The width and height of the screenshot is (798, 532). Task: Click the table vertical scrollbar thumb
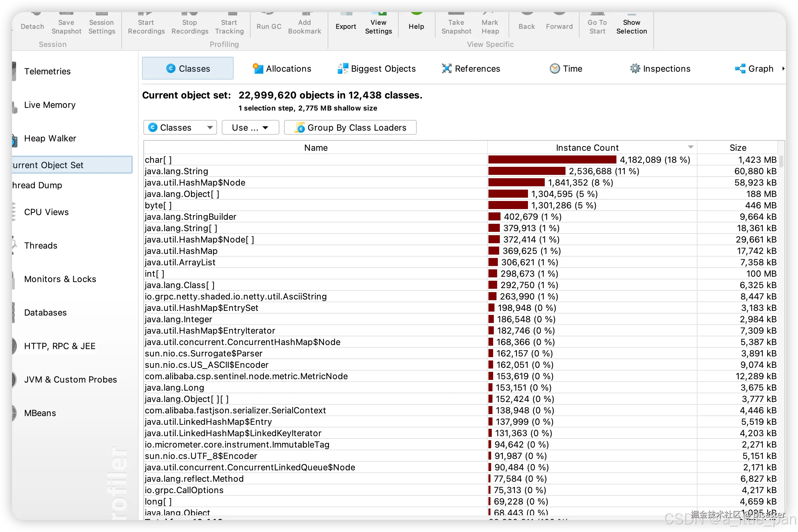tap(781, 161)
